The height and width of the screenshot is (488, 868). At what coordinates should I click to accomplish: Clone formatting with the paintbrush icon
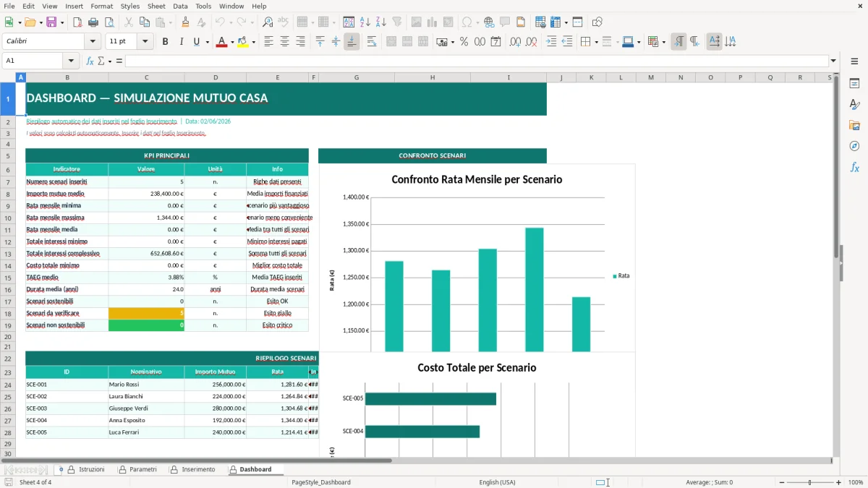coord(186,22)
